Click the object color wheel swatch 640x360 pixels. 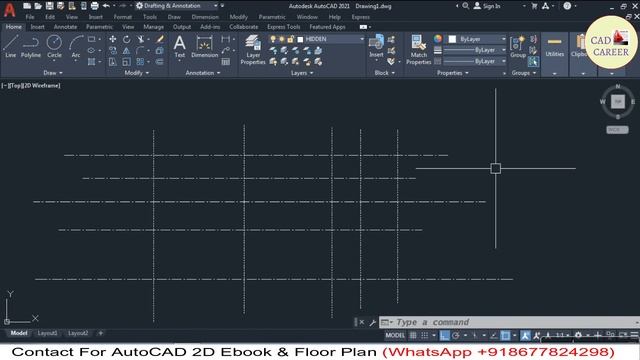point(438,39)
